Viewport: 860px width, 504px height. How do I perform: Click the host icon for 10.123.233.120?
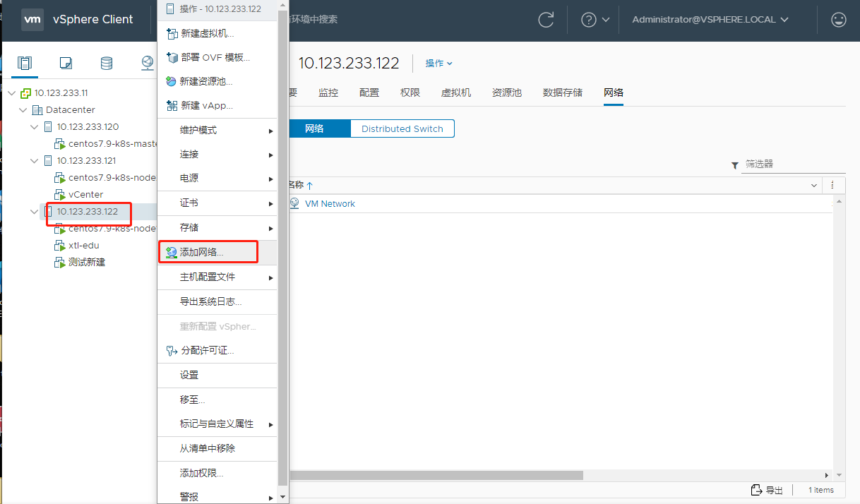point(48,126)
